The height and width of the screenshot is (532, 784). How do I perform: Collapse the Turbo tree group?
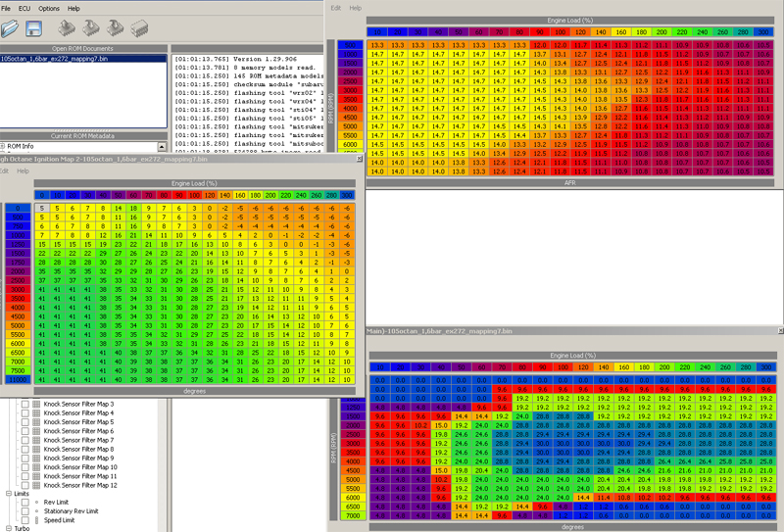(x=9, y=528)
